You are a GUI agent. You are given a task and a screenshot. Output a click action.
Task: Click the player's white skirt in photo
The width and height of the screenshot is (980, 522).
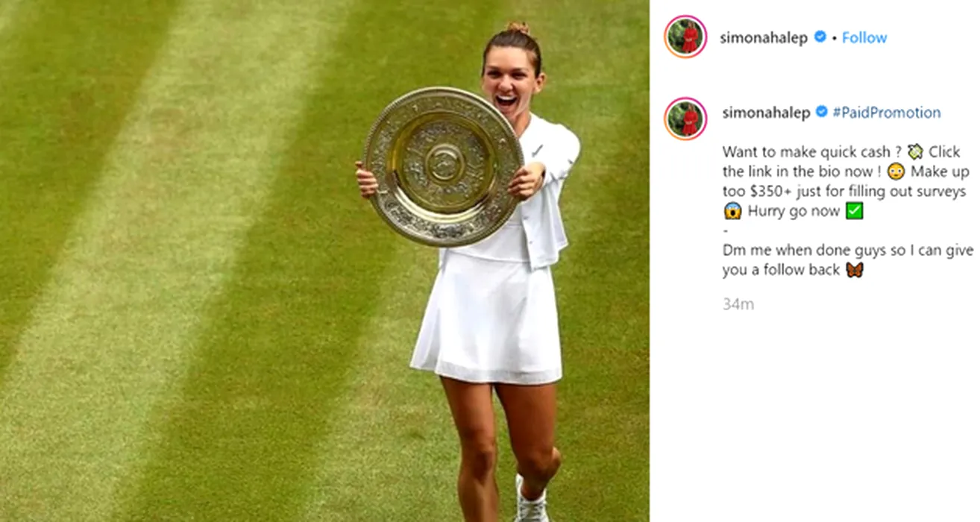pos(488,318)
